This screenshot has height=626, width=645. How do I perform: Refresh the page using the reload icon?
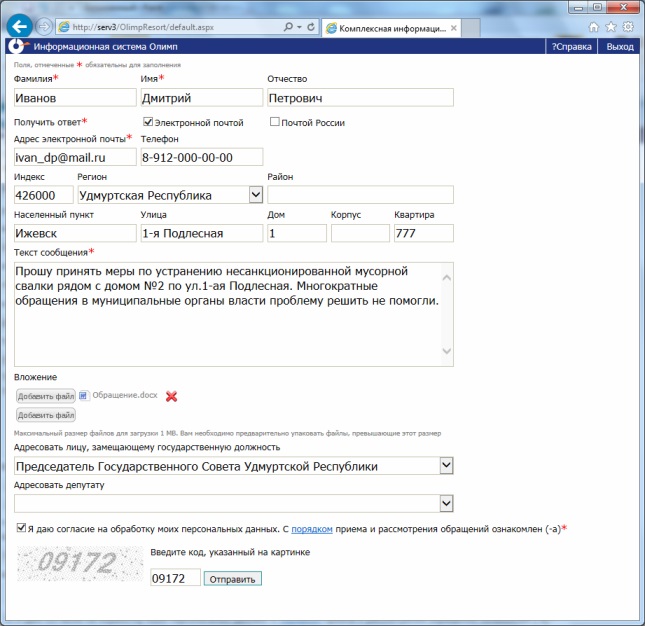312,27
